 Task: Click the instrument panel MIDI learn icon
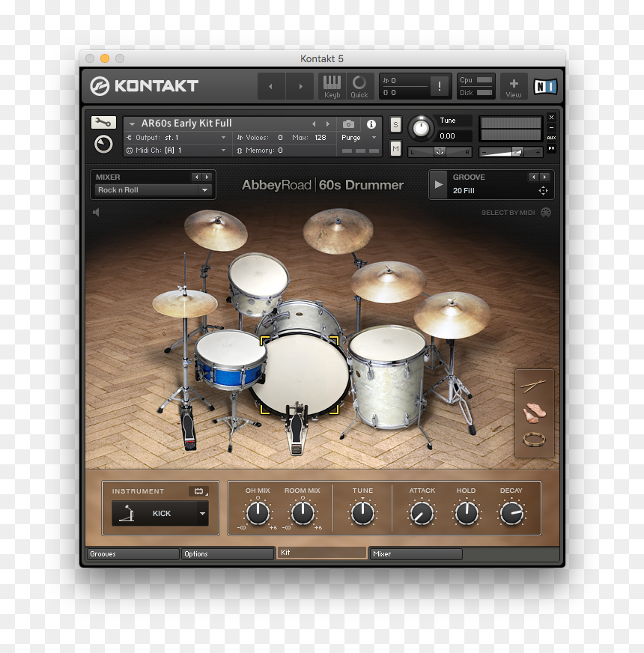pos(199,491)
